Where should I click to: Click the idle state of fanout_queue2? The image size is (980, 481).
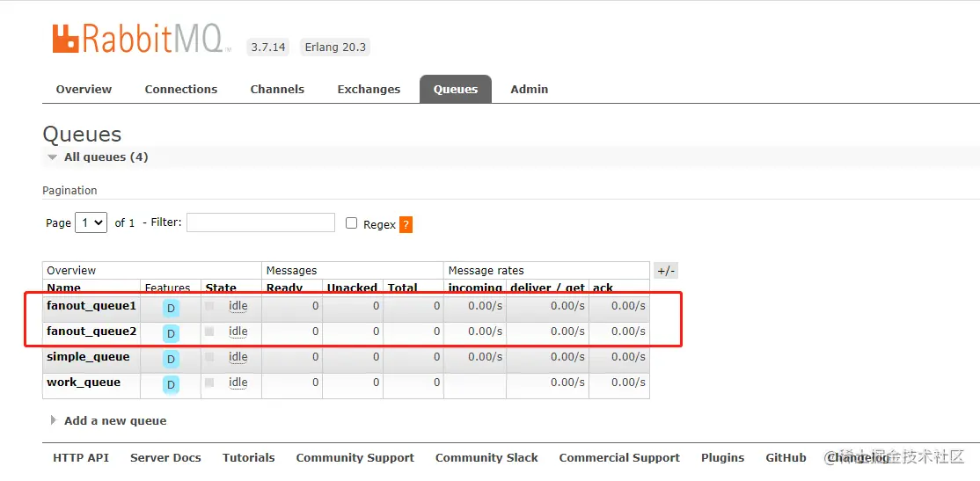coord(238,332)
